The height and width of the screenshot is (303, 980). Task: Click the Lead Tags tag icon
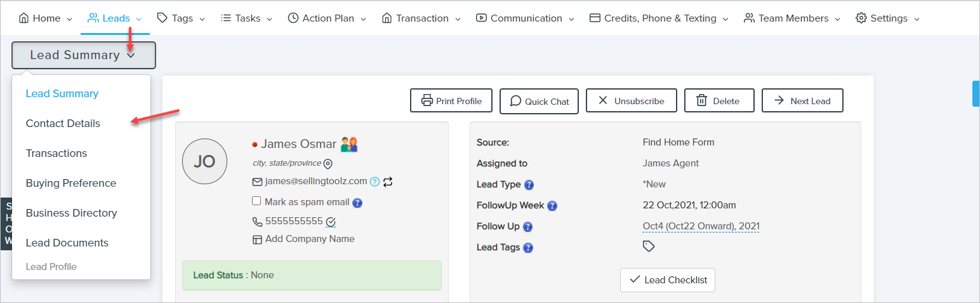click(x=649, y=246)
